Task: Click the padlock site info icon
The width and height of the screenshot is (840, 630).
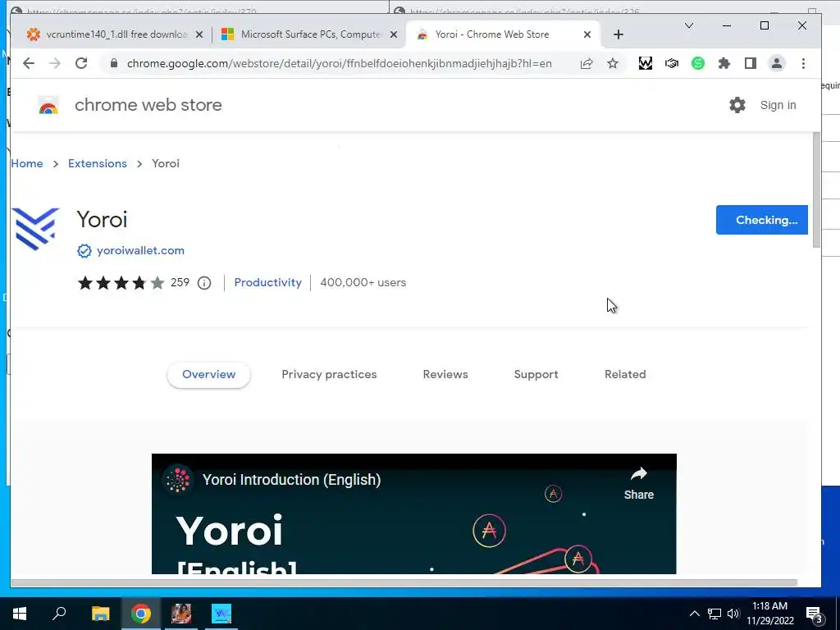Action: pyautogui.click(x=113, y=63)
